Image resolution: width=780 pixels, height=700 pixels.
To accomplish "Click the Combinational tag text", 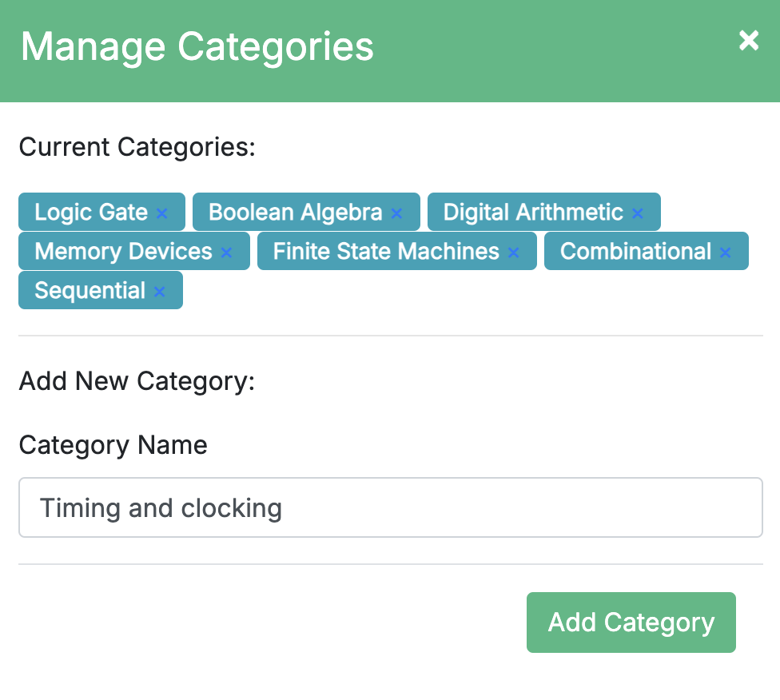I will (635, 252).
